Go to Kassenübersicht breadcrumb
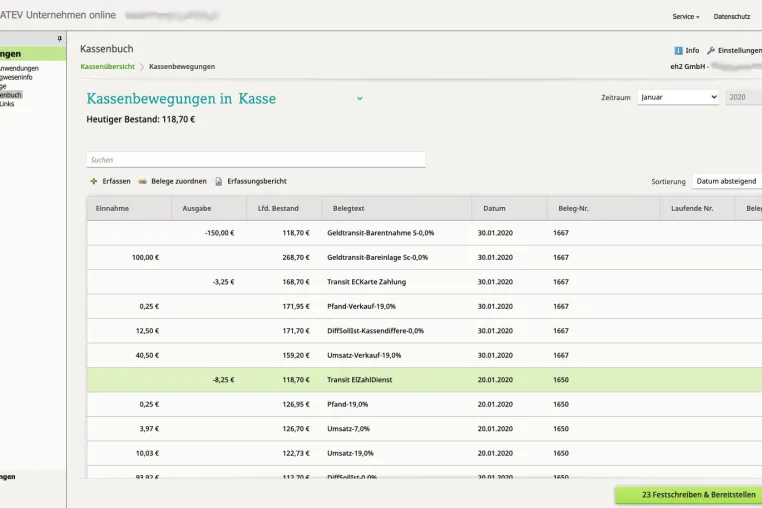 [x=107, y=67]
